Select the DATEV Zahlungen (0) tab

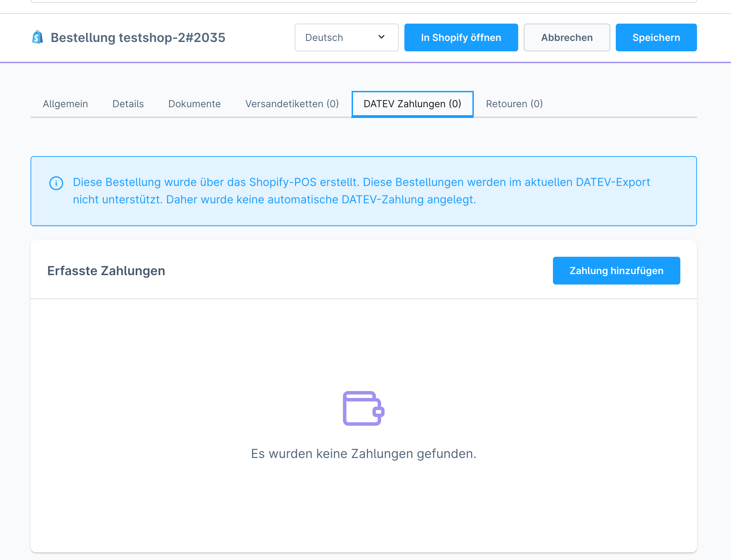point(412,104)
